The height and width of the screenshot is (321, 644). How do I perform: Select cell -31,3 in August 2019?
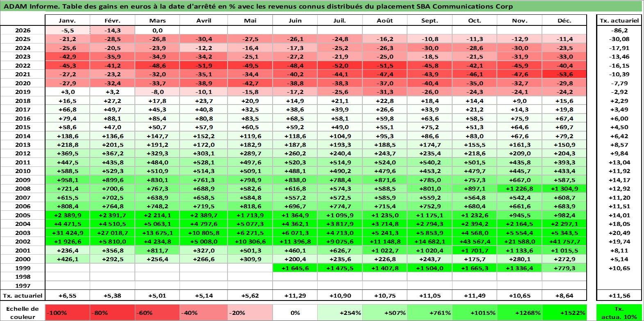tap(385, 92)
